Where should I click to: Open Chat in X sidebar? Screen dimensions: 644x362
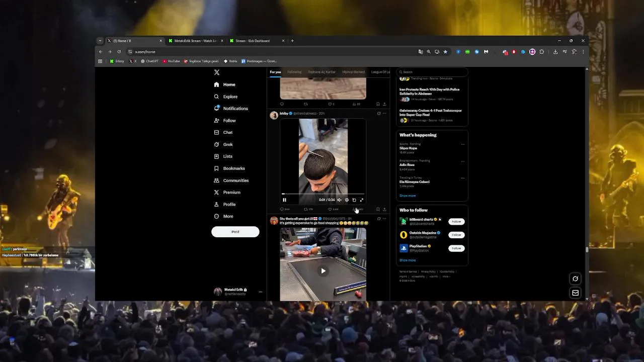[x=223, y=132]
